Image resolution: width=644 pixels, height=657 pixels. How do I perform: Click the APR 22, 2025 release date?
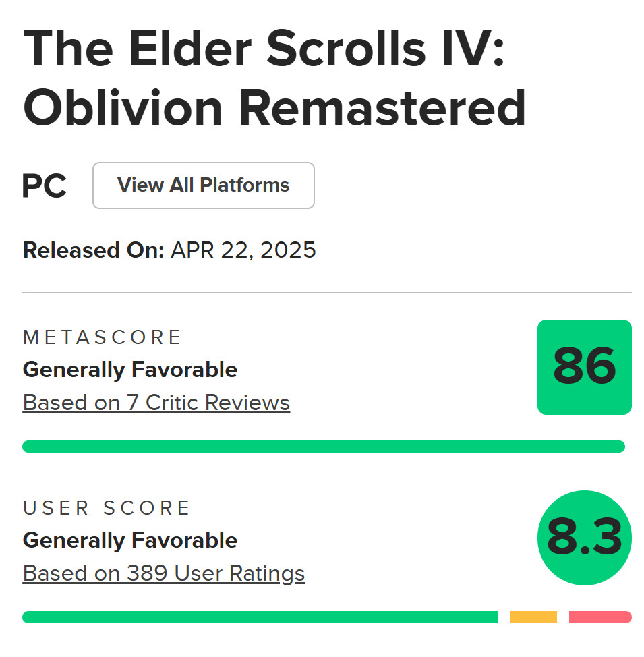click(243, 250)
